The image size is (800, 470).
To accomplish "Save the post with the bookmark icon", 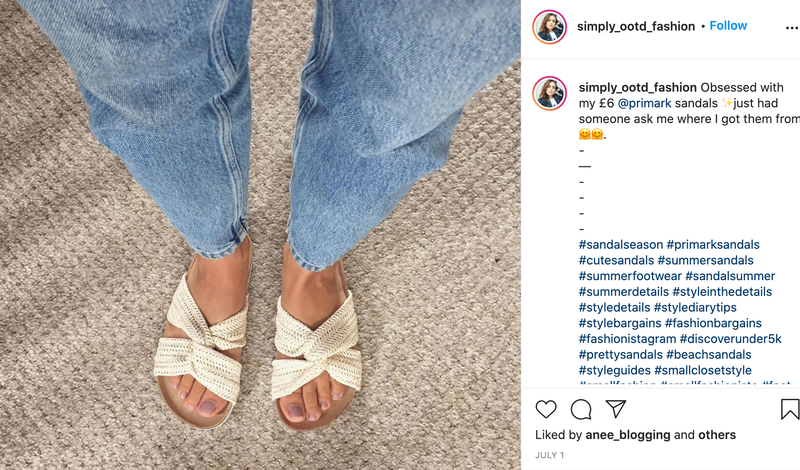I will pos(790,409).
